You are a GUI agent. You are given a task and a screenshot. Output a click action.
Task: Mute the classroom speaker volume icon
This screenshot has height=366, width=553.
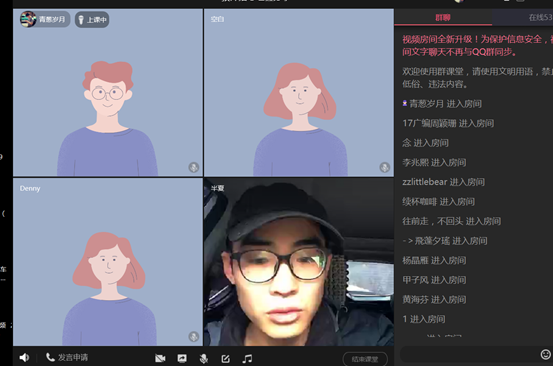coord(24,358)
